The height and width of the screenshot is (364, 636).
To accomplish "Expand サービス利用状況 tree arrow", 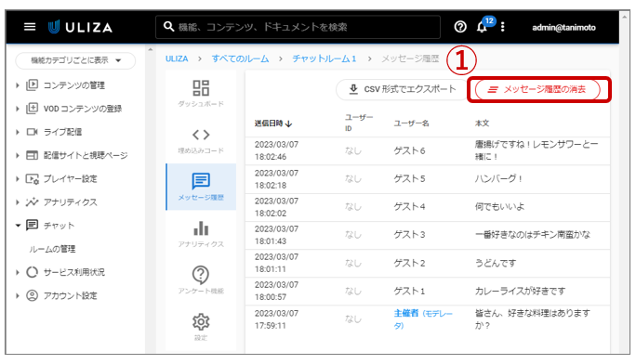I will (18, 272).
